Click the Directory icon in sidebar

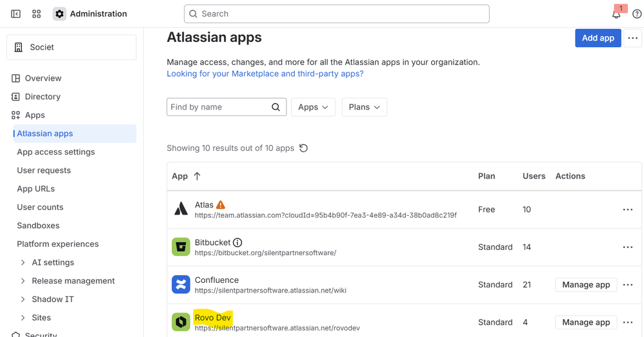pyautogui.click(x=15, y=97)
